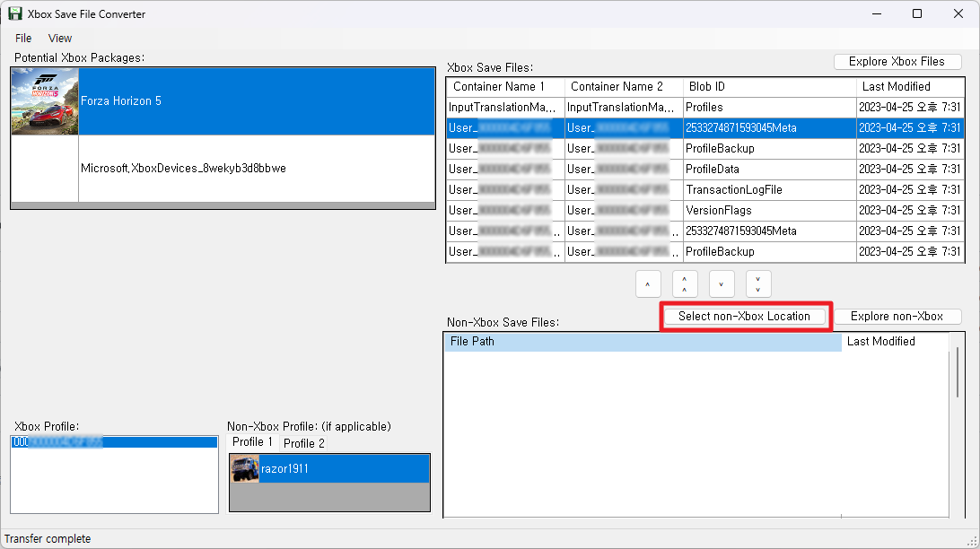The height and width of the screenshot is (549, 980).
Task: Click the Select non-Xbox Location button
Action: pyautogui.click(x=744, y=316)
